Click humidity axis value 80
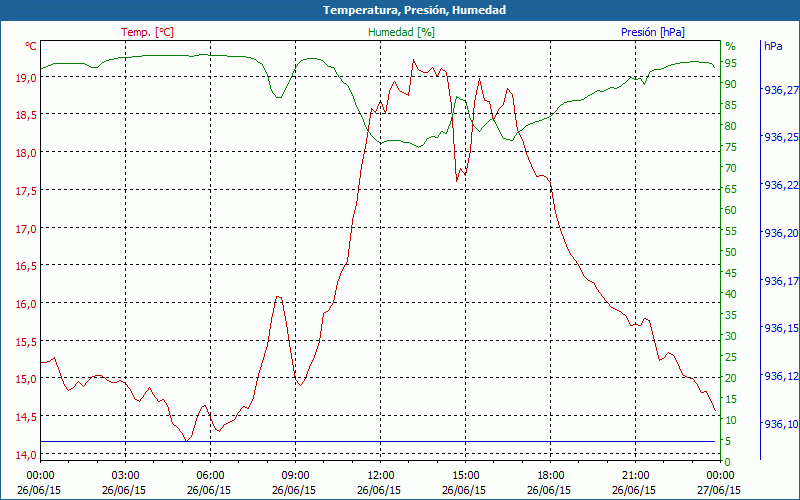The image size is (800, 500). tap(731, 126)
